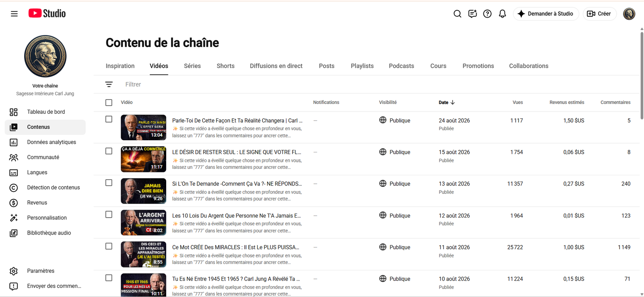The width and height of the screenshot is (644, 297).
Task: Open the account avatar menu
Action: [x=629, y=14]
